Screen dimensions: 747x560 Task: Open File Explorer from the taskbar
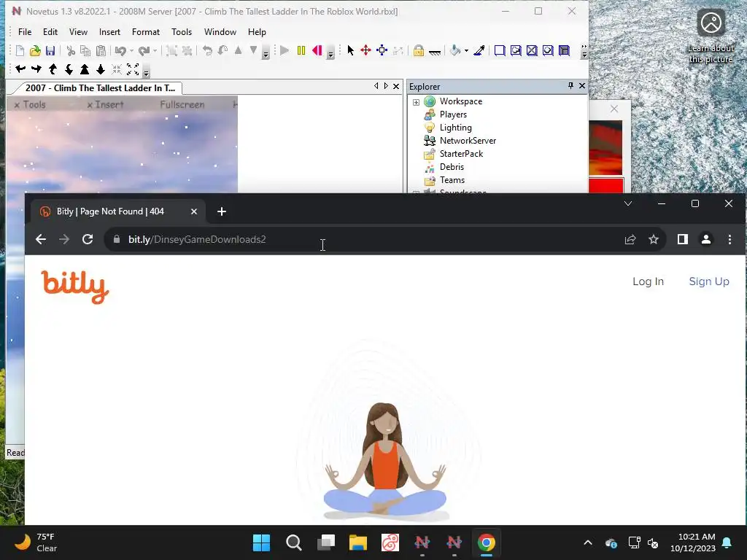click(x=357, y=542)
